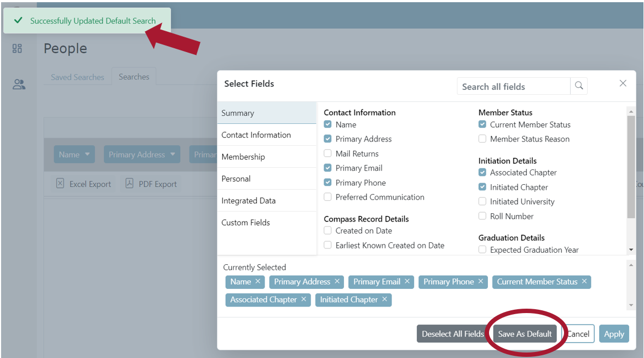Click the Save As Default button
The image size is (644, 358).
pyautogui.click(x=525, y=334)
